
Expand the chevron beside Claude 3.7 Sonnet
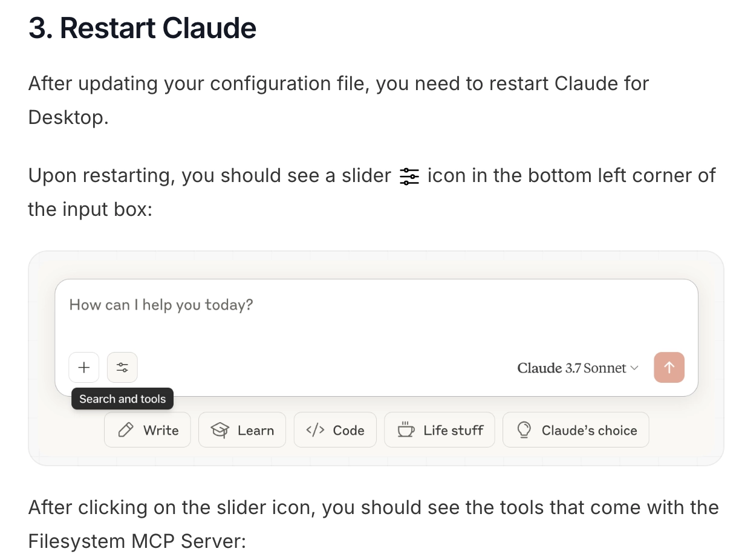coord(634,368)
